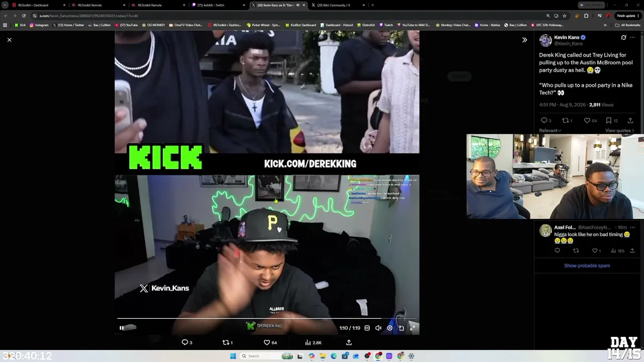This screenshot has height=362, width=644.
Task: Open a new browser tab
Action: pyautogui.click(x=372, y=5)
